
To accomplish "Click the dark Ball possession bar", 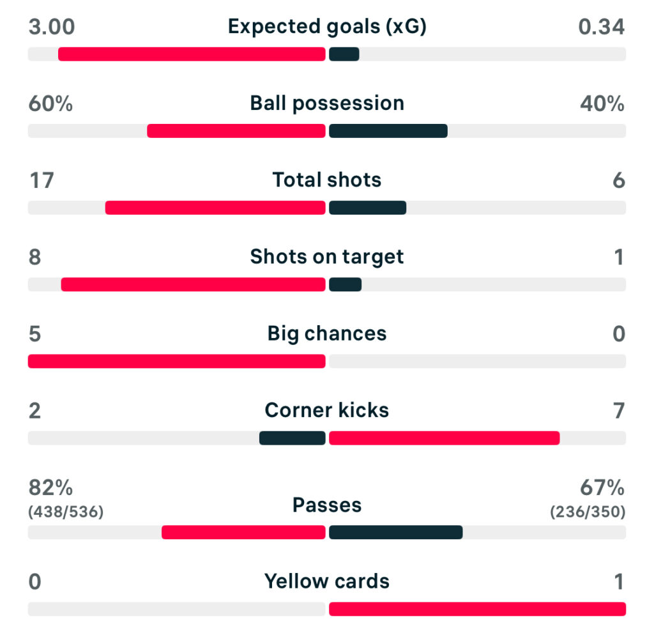I will point(388,131).
